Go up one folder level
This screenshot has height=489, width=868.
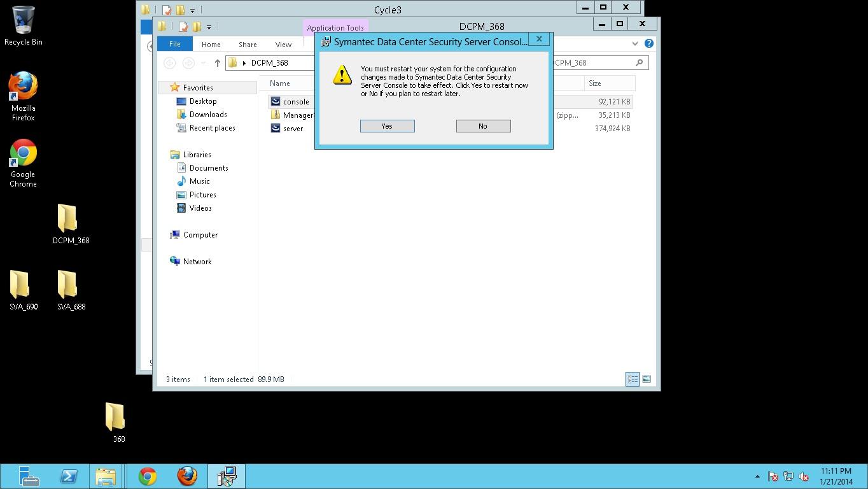coord(217,62)
